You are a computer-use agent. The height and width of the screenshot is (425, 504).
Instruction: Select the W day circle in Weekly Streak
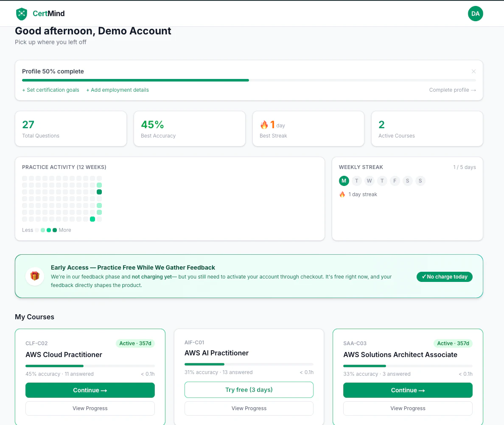tap(370, 181)
